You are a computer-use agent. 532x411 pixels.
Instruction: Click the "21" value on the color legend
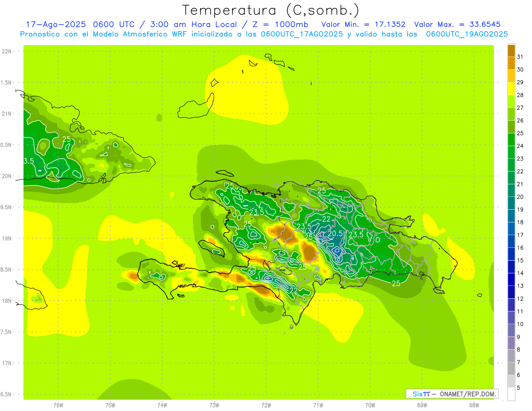point(520,184)
